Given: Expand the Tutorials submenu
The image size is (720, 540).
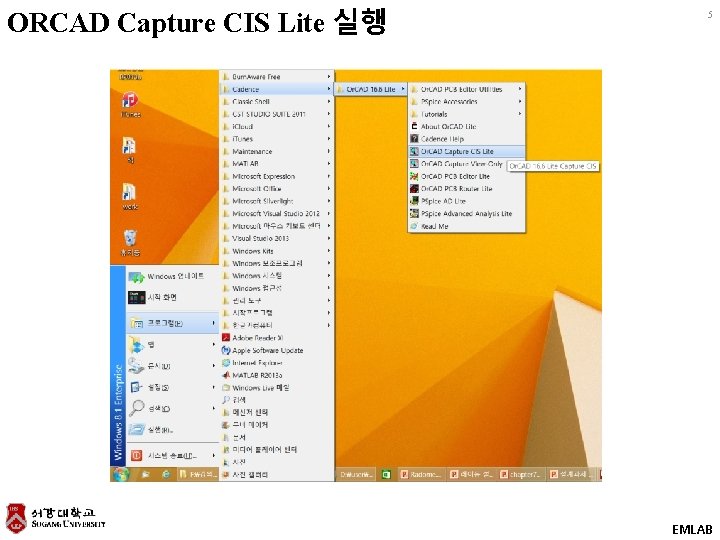Looking at the screenshot, I should [x=467, y=114].
